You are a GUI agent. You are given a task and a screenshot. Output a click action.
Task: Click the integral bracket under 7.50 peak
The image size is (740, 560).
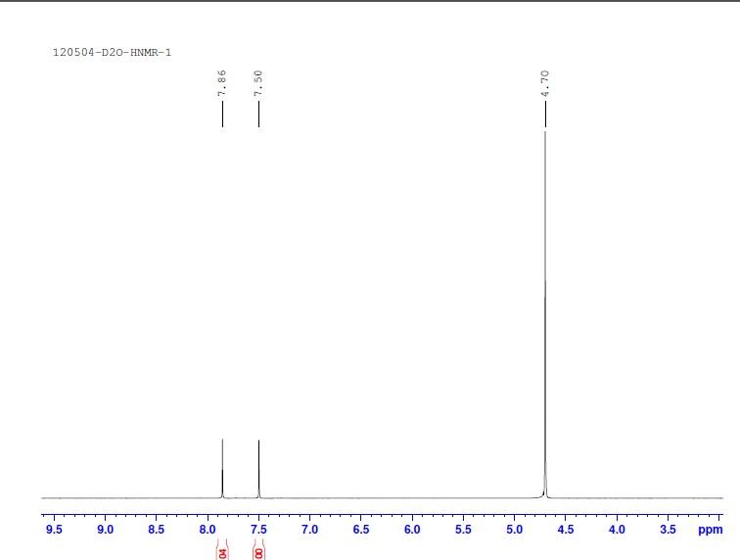tap(258, 549)
